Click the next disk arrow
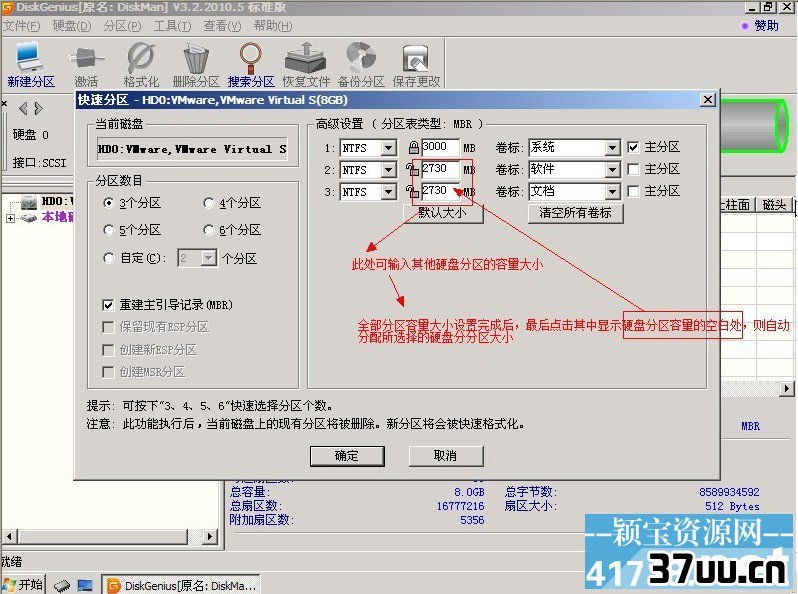This screenshot has width=798, height=594. point(39,108)
